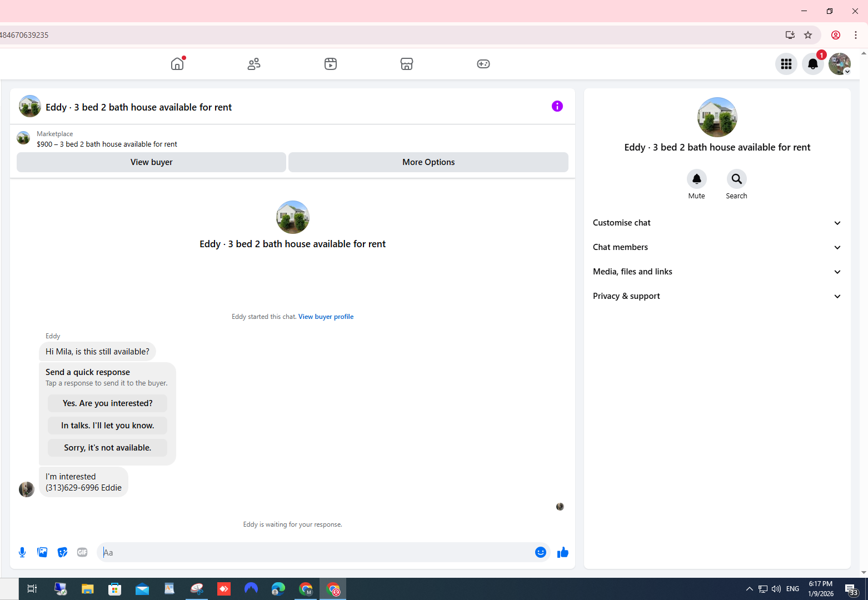The width and height of the screenshot is (868, 600).
Task: Attach a photo using the image icon
Action: [x=42, y=552]
